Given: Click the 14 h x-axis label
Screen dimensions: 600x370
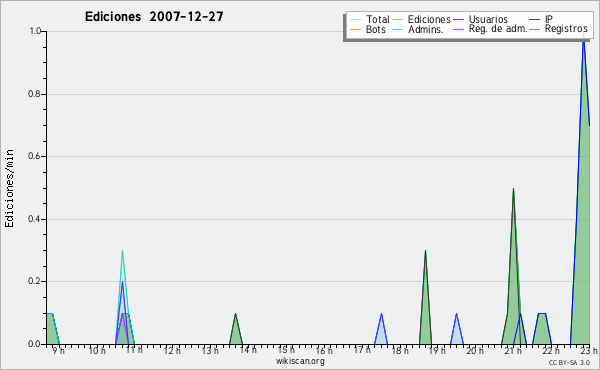Looking at the screenshot, I should point(248,350).
